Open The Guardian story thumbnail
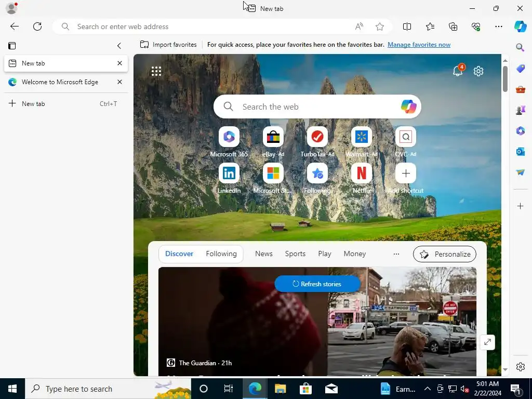This screenshot has width=532, height=399. [x=317, y=321]
